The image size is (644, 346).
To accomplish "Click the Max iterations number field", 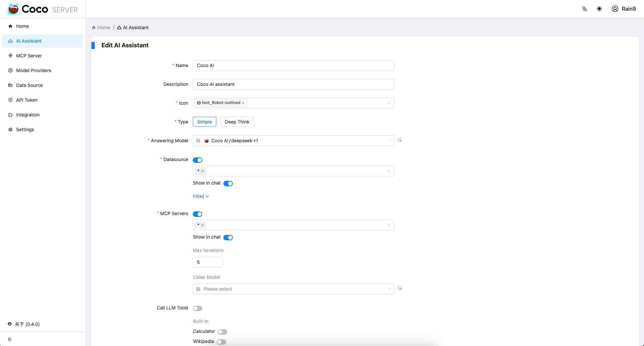I will point(208,262).
